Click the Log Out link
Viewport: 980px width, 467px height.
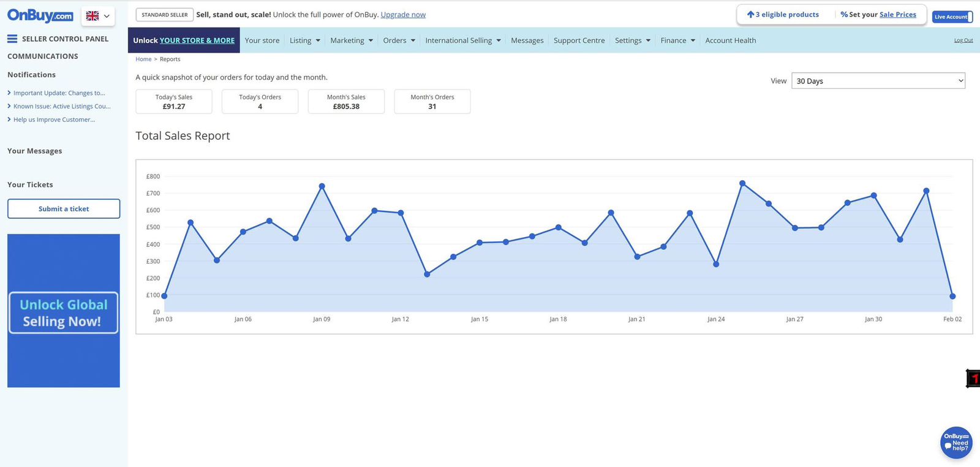pyautogui.click(x=963, y=40)
